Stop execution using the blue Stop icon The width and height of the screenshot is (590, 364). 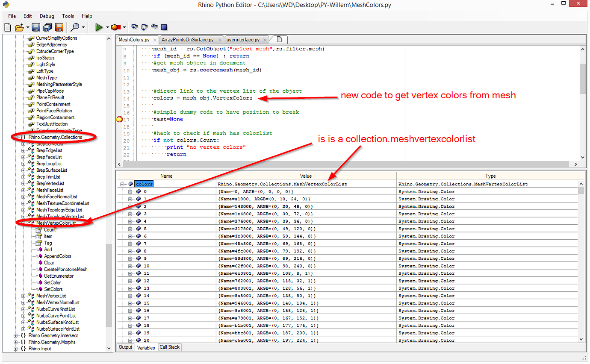(x=164, y=26)
